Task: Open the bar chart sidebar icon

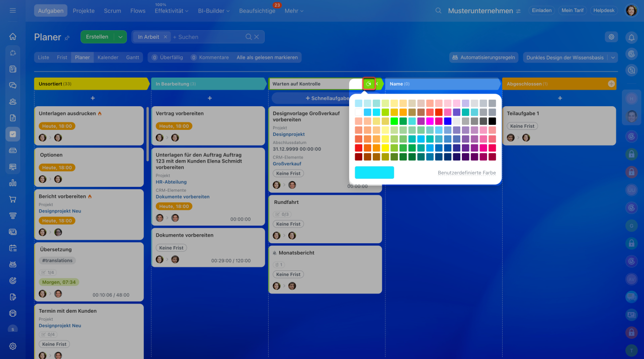Action: coord(13,183)
